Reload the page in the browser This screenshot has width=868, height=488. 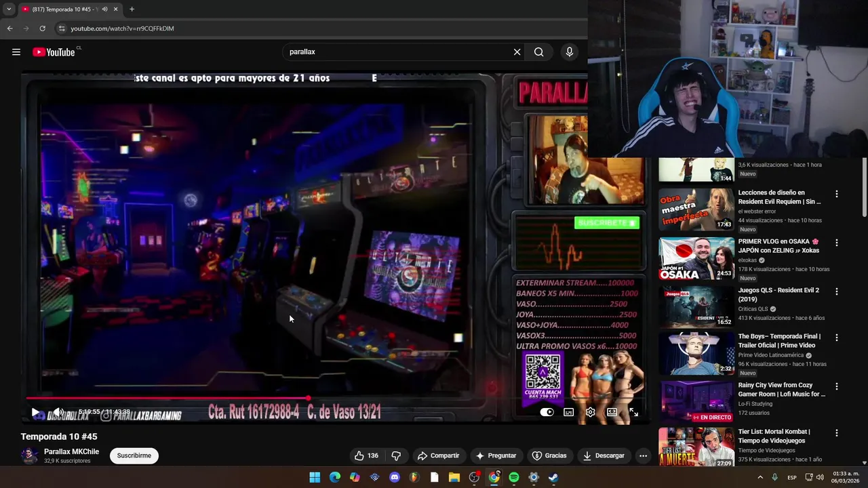(x=42, y=28)
